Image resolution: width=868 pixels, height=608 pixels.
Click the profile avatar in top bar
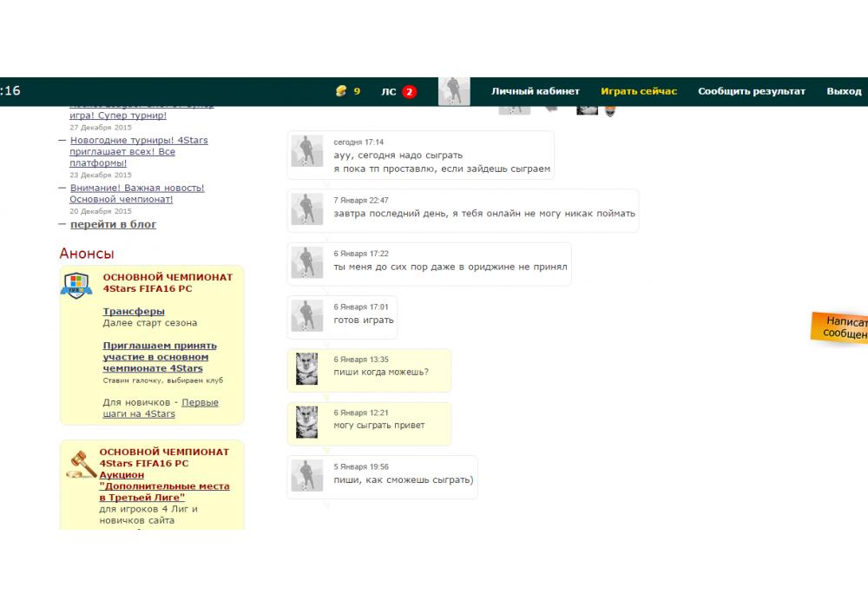coord(454,91)
